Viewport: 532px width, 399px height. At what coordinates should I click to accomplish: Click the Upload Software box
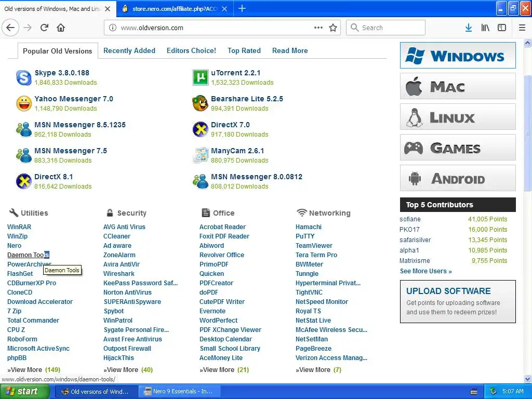[458, 301]
